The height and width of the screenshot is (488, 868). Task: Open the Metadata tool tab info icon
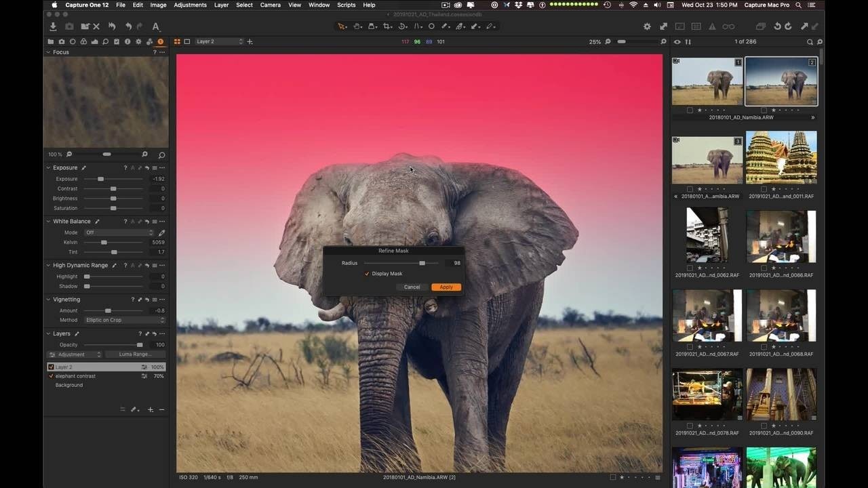pos(127,41)
